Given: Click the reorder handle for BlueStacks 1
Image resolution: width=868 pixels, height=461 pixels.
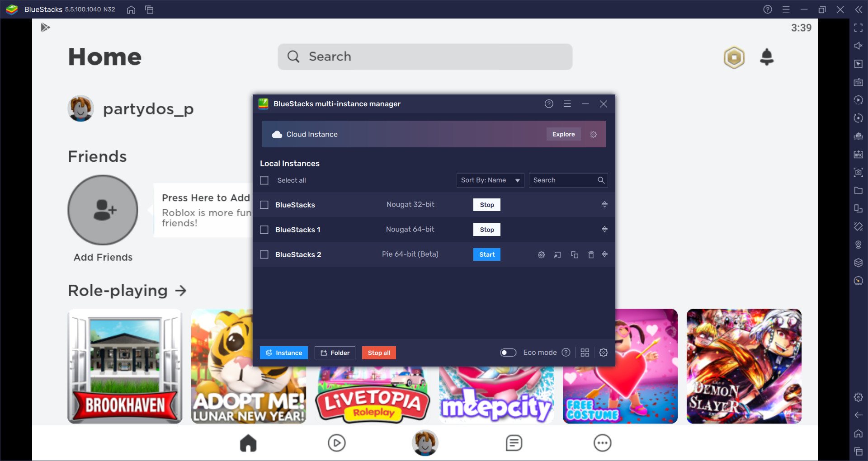Looking at the screenshot, I should (604, 229).
